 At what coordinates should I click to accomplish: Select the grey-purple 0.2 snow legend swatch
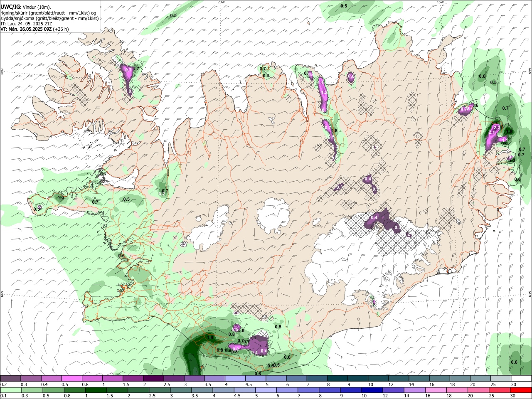point(11,379)
